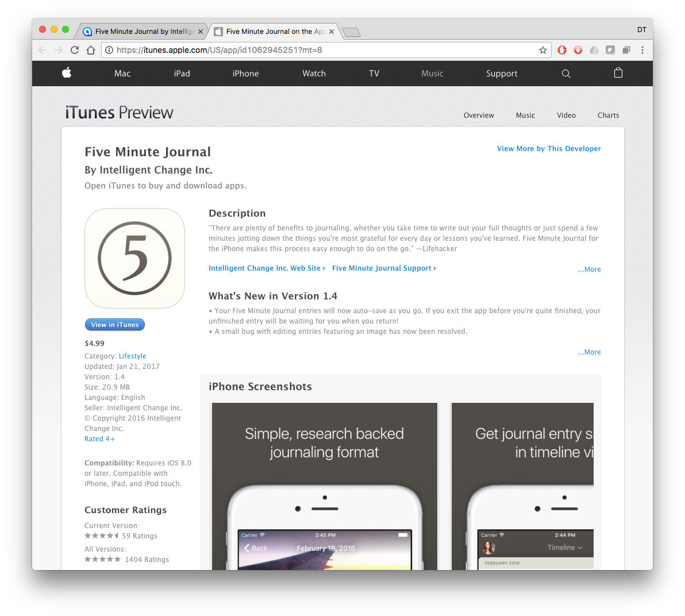685x616 pixels.
Task: Open the Opera red extension icon
Action: (x=562, y=50)
